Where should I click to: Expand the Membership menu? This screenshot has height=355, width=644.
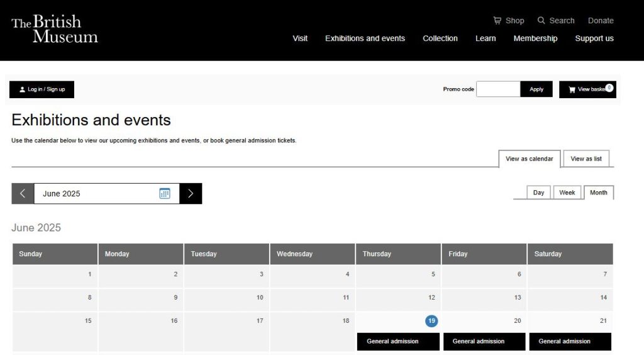tap(535, 38)
